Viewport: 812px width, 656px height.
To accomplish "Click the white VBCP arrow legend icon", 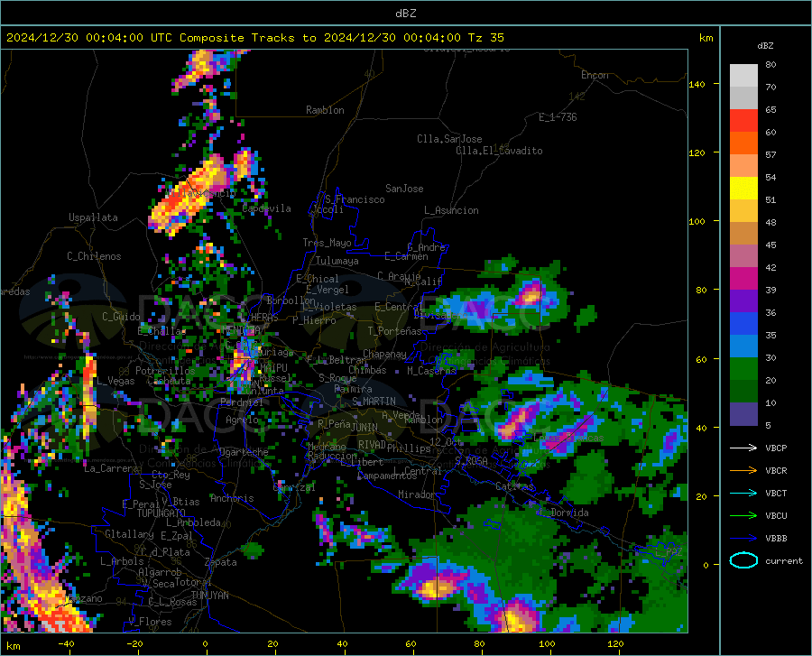I will coord(743,448).
